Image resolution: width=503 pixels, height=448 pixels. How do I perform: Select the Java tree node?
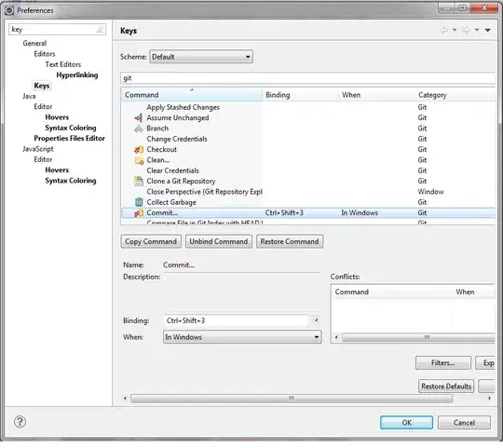[x=29, y=96]
